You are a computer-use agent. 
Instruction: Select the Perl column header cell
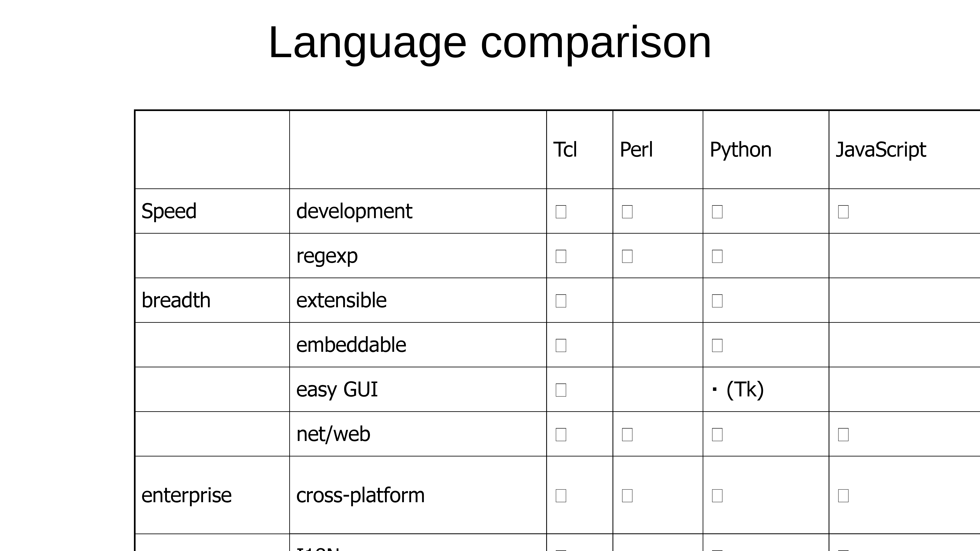pos(636,149)
